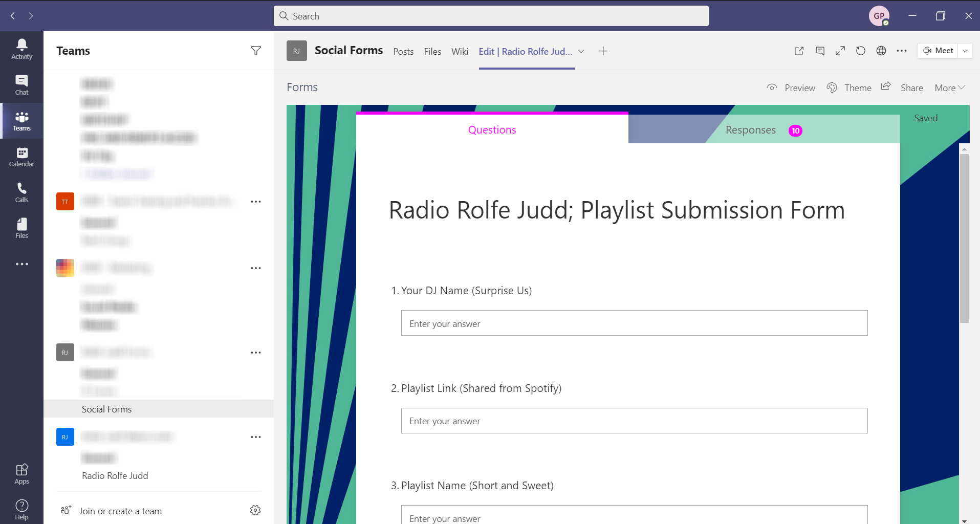Click the blue RJ team avatar
The height and width of the screenshot is (524, 980).
(x=65, y=437)
